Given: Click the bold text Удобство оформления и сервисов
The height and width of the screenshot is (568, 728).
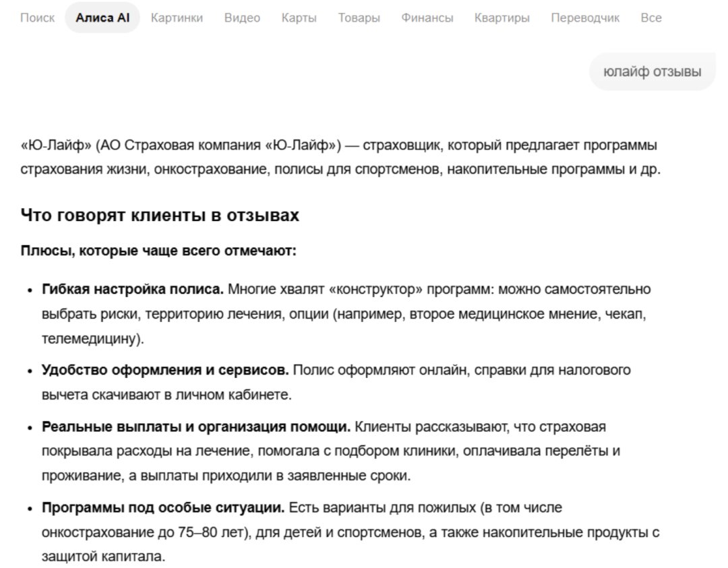Looking at the screenshot, I should [165, 370].
